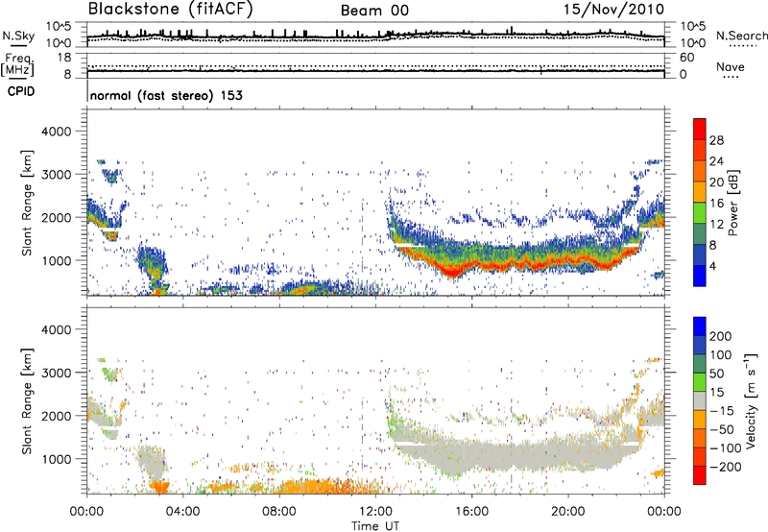
Task: Select the "N.Sky" legend label
Action: (x=18, y=36)
